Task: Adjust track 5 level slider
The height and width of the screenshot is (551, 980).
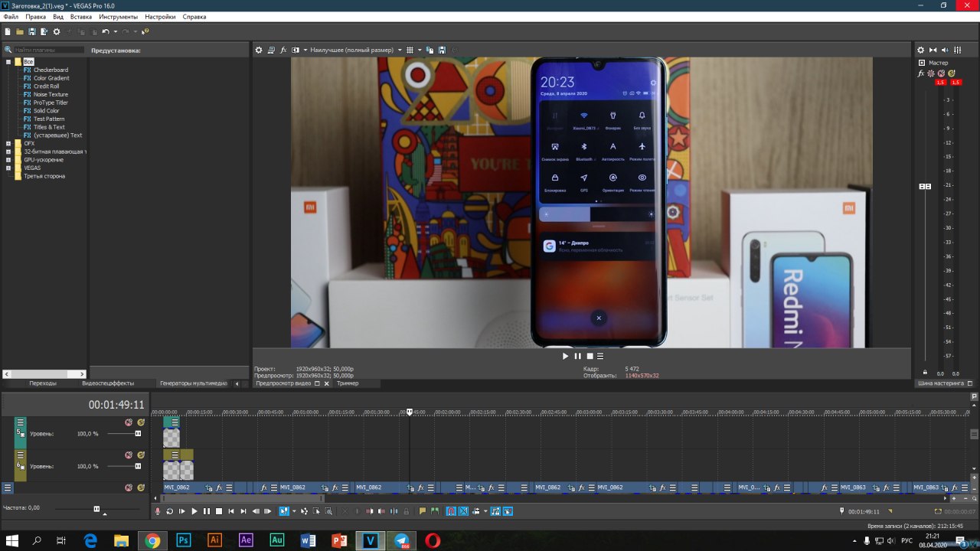Action: pyautogui.click(x=138, y=434)
